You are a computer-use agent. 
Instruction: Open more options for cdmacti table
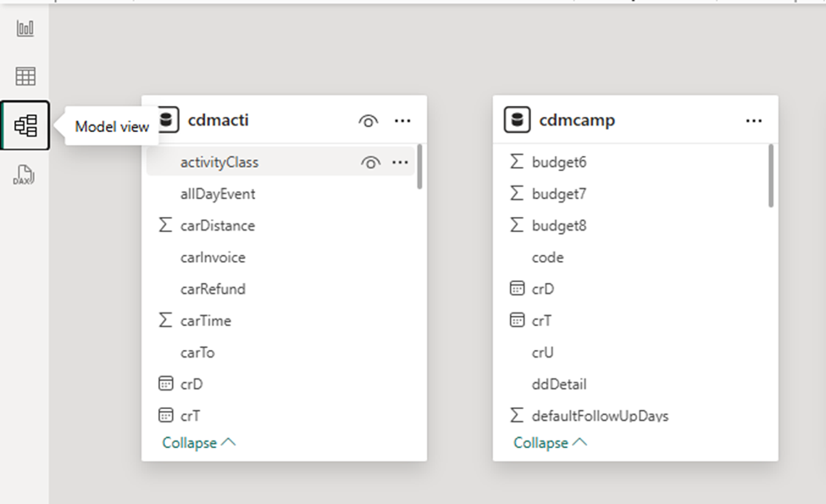pyautogui.click(x=402, y=121)
